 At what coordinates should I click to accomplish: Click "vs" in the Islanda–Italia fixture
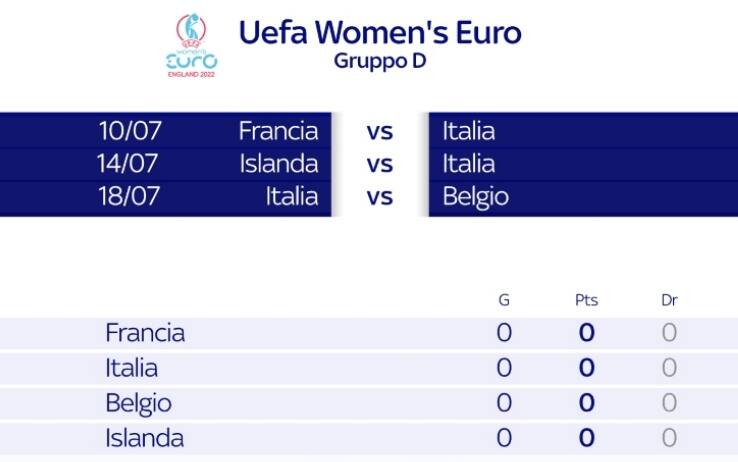380,163
